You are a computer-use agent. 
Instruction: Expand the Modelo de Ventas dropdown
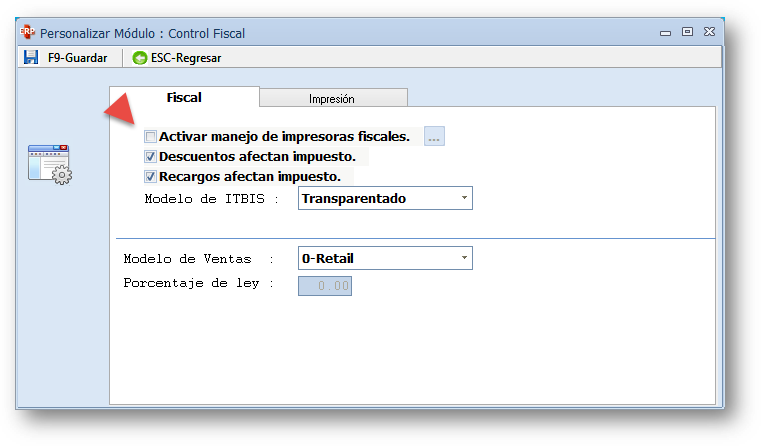tap(385, 259)
